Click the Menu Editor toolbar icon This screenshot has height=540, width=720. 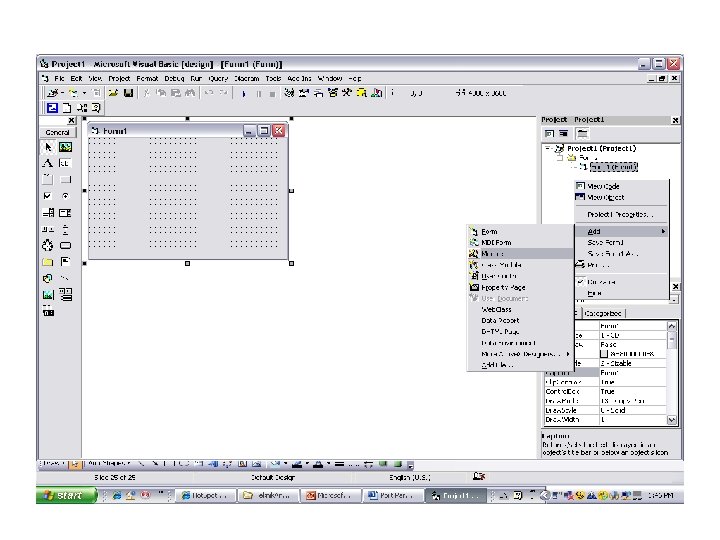point(96,93)
